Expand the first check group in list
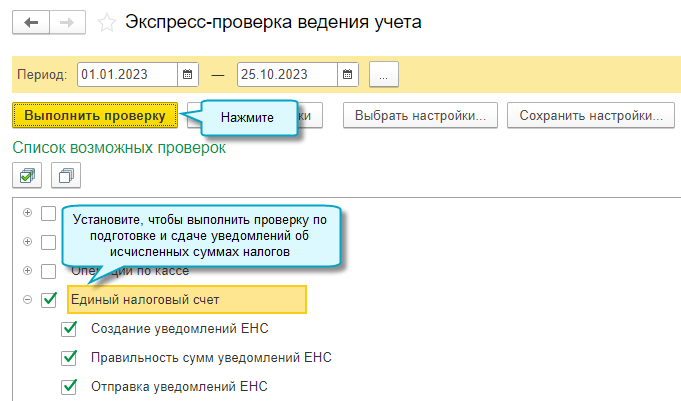Image resolution: width=681 pixels, height=401 pixels. click(x=27, y=213)
